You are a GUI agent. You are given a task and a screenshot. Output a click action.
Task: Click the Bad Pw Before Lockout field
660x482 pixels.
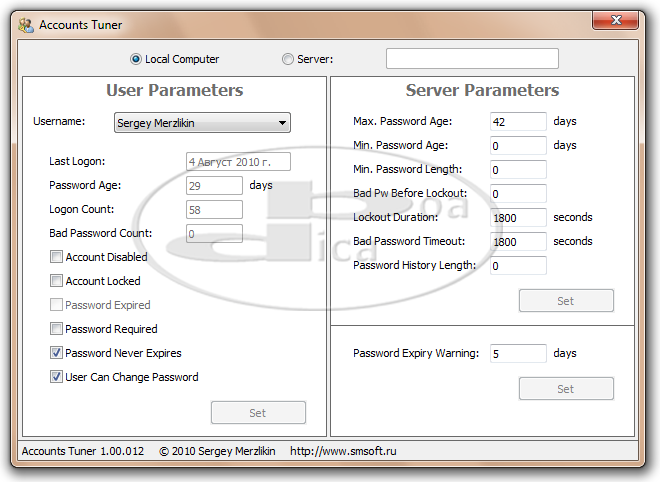[518, 194]
